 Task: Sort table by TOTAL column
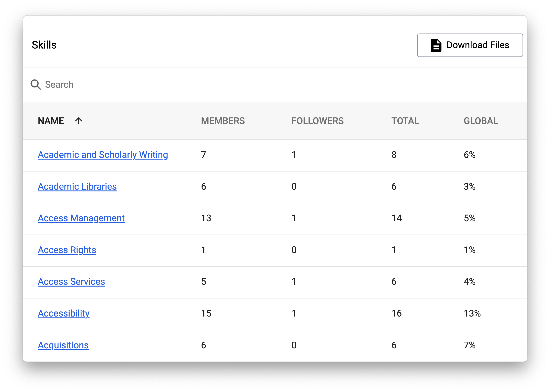405,121
